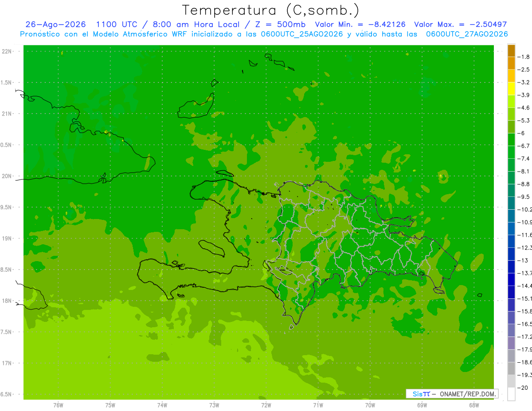
Task: Select teal swatch between -9.5 and -10.2
Action: point(511,203)
